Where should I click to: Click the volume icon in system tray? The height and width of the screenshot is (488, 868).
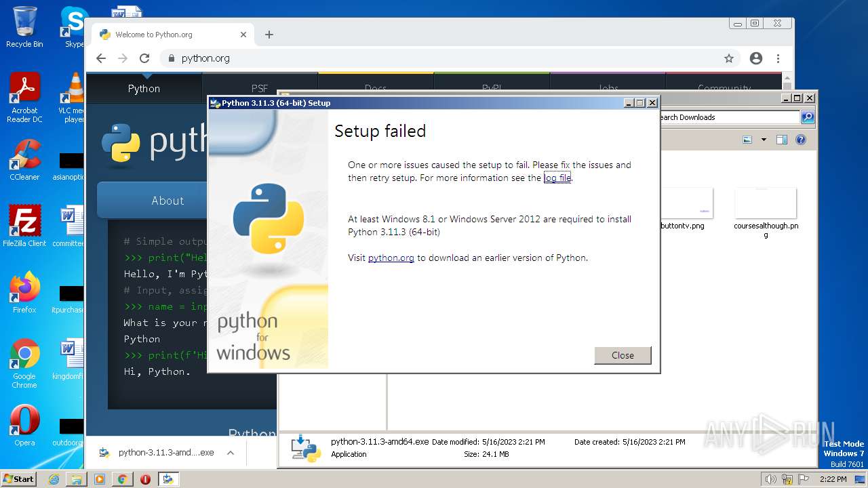[771, 479]
